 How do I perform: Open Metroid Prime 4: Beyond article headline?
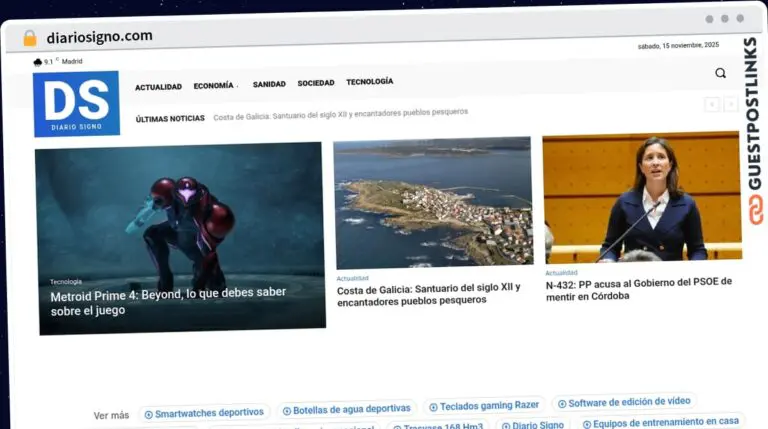[168, 301]
